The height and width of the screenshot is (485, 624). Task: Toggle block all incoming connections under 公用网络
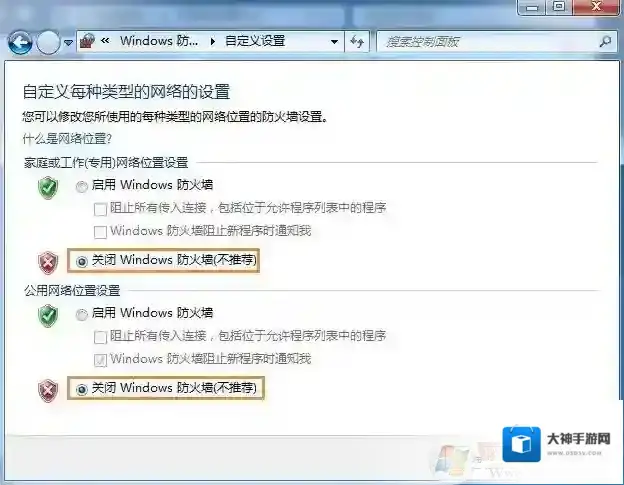click(x=100, y=337)
